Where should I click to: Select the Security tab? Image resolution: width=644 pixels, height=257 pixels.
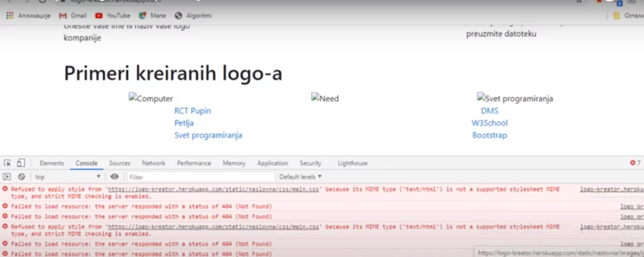(x=310, y=163)
